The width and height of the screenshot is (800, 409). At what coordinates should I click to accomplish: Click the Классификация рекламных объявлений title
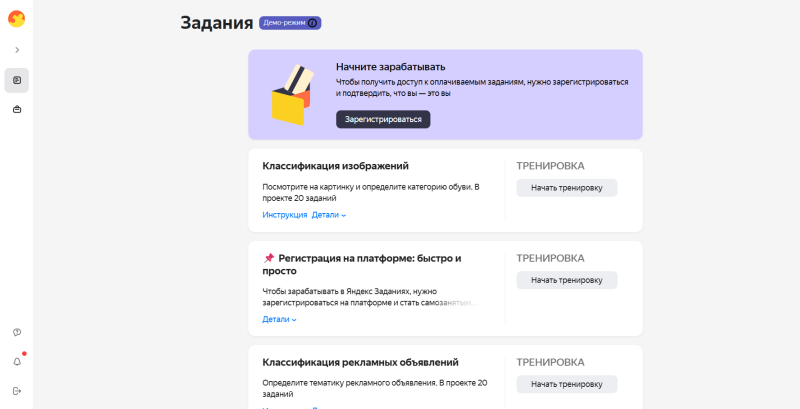(x=360, y=363)
